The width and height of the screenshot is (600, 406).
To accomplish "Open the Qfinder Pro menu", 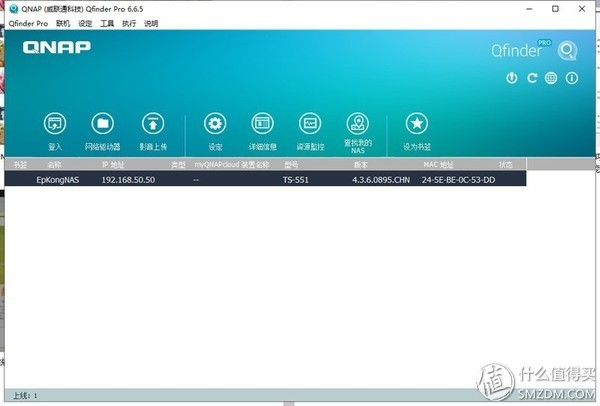I will pyautogui.click(x=28, y=24).
